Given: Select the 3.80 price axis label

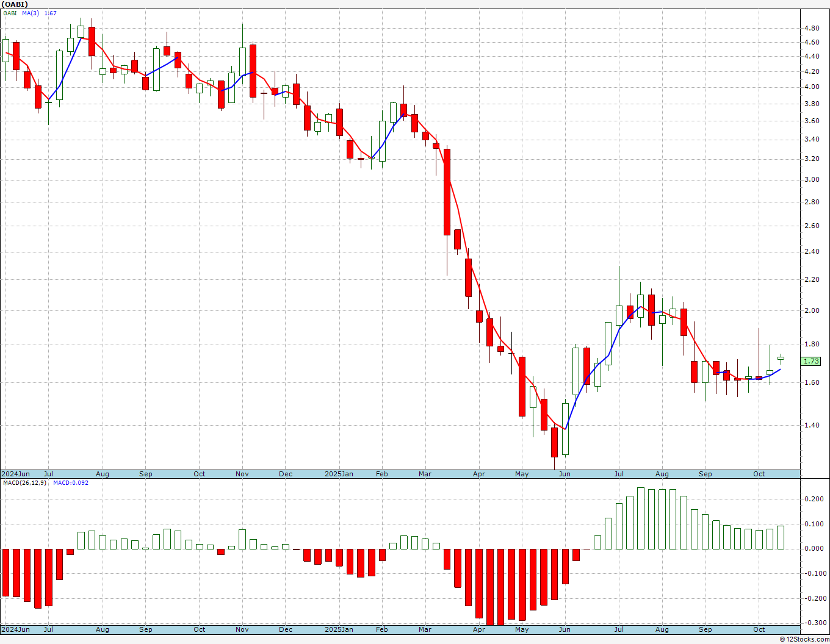Looking at the screenshot, I should pos(812,104).
